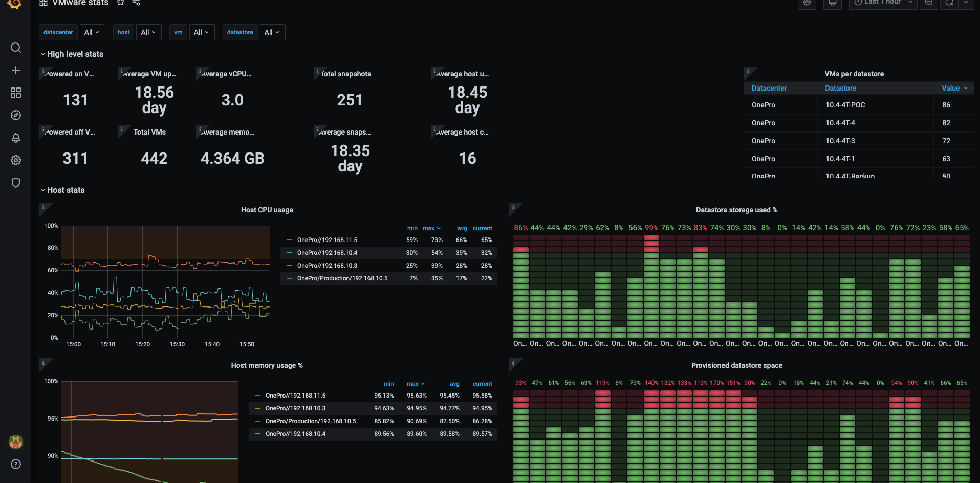Collapse the Host stats row
980x483 pixels.
coord(62,190)
